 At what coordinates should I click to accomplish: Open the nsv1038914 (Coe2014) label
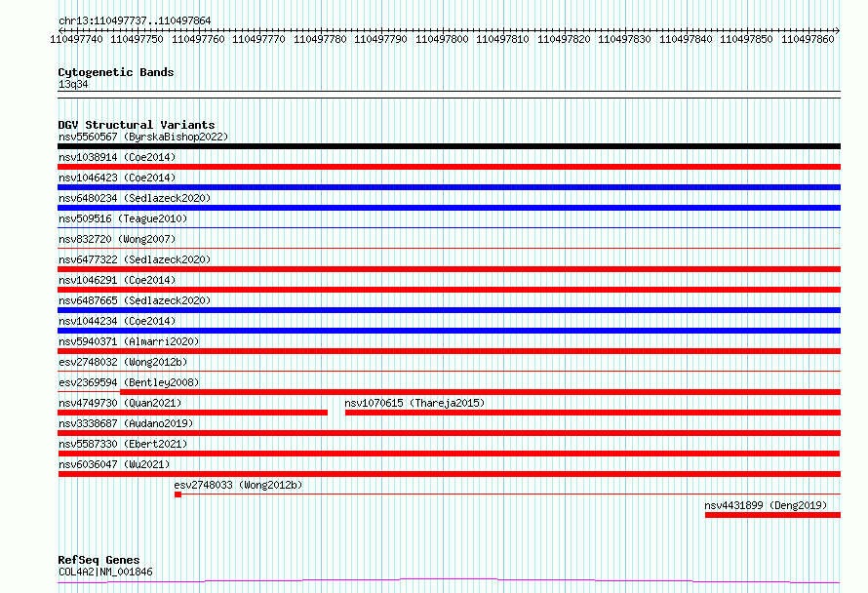[117, 157]
